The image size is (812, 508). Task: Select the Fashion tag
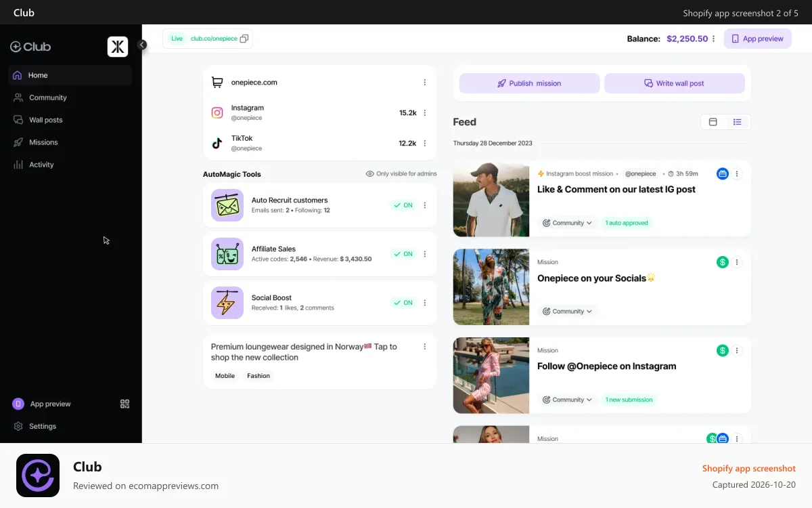pos(258,376)
